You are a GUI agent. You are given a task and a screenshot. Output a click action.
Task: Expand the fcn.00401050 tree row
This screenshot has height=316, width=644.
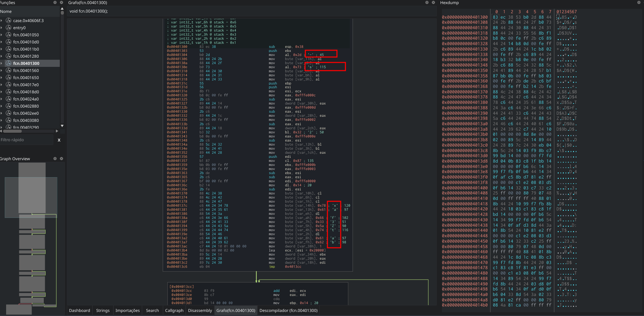[2, 35]
